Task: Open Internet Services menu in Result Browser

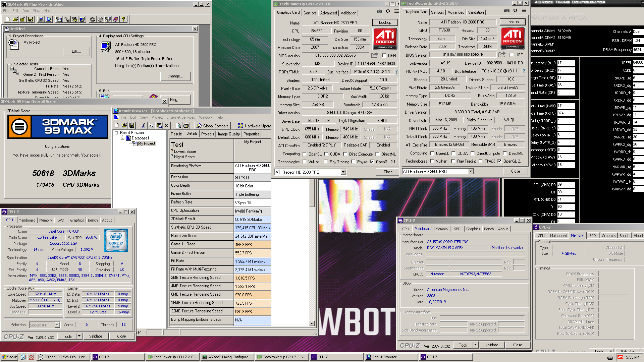Action: click(x=181, y=117)
